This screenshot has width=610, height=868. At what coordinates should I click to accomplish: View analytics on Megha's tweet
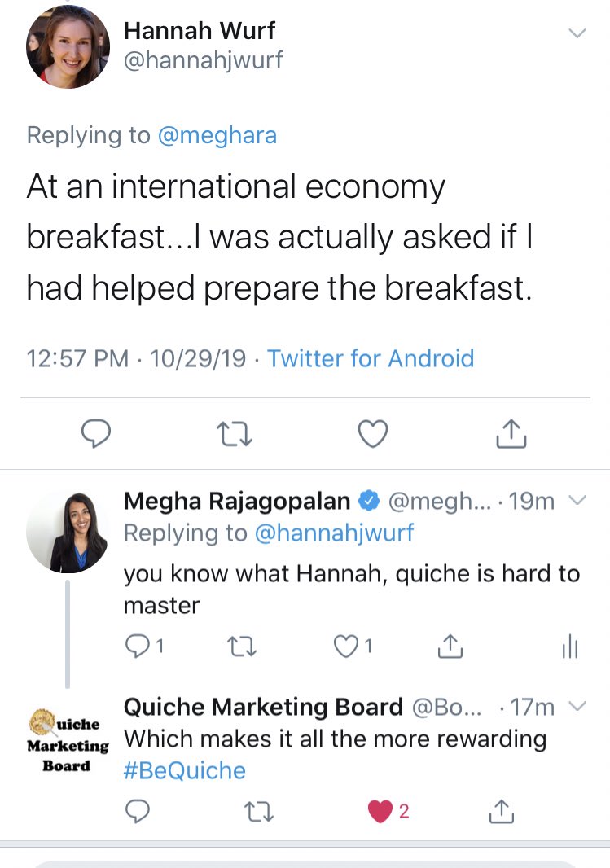point(570,647)
